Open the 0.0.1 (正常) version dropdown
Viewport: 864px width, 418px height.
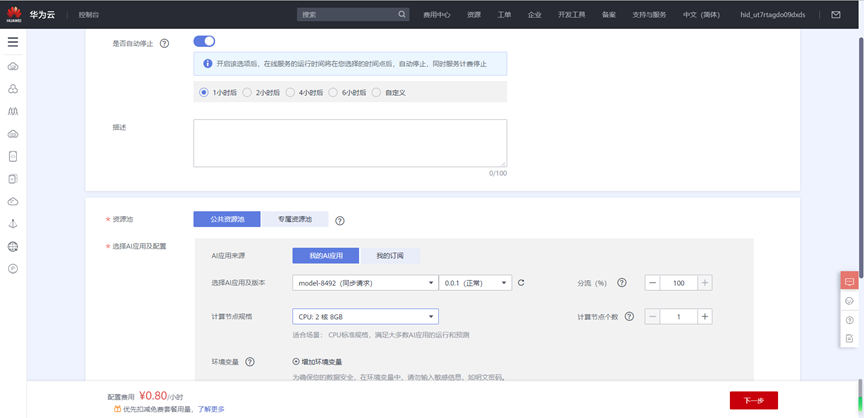point(476,283)
